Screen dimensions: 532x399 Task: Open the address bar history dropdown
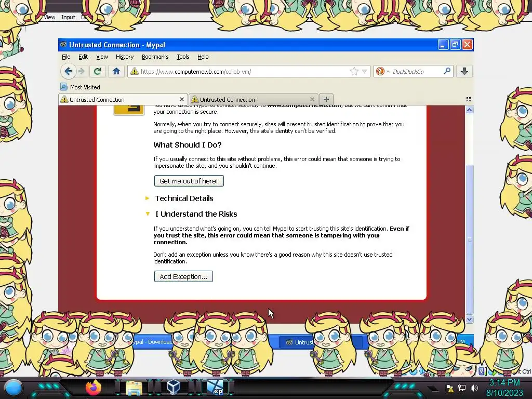(x=364, y=71)
